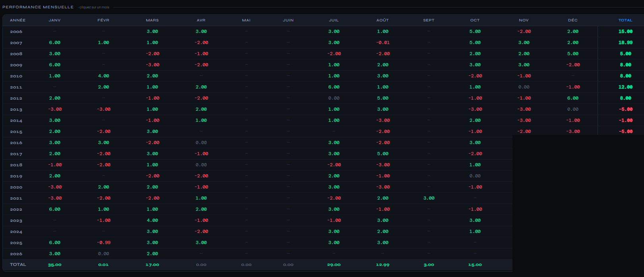Open the 2017 August cell 5.00
Screen dimensions: 644x277
[x=383, y=154]
